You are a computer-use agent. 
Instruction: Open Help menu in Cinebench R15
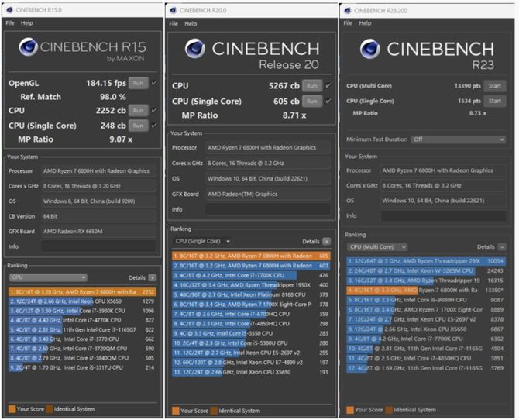(x=27, y=22)
